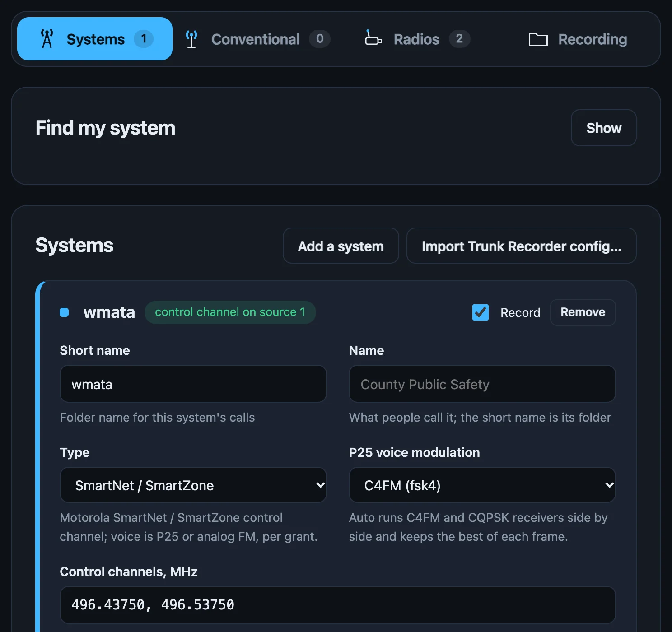Click the control channel on source 1 badge
The width and height of the screenshot is (672, 632).
click(230, 312)
